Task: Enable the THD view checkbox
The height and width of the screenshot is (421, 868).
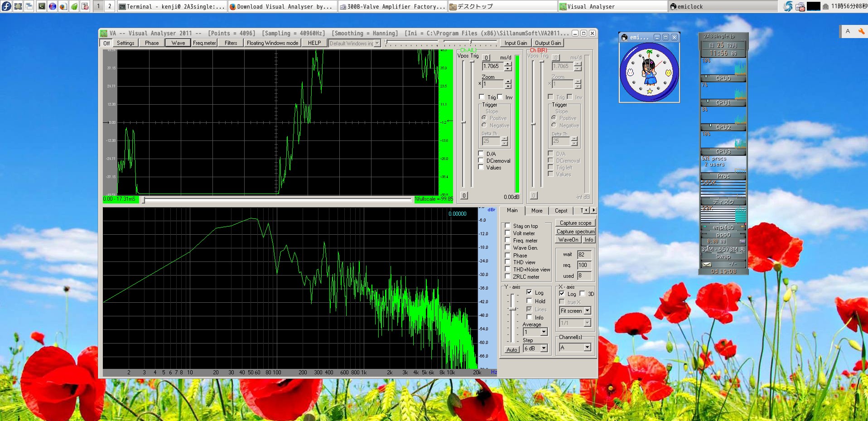Action: (508, 262)
